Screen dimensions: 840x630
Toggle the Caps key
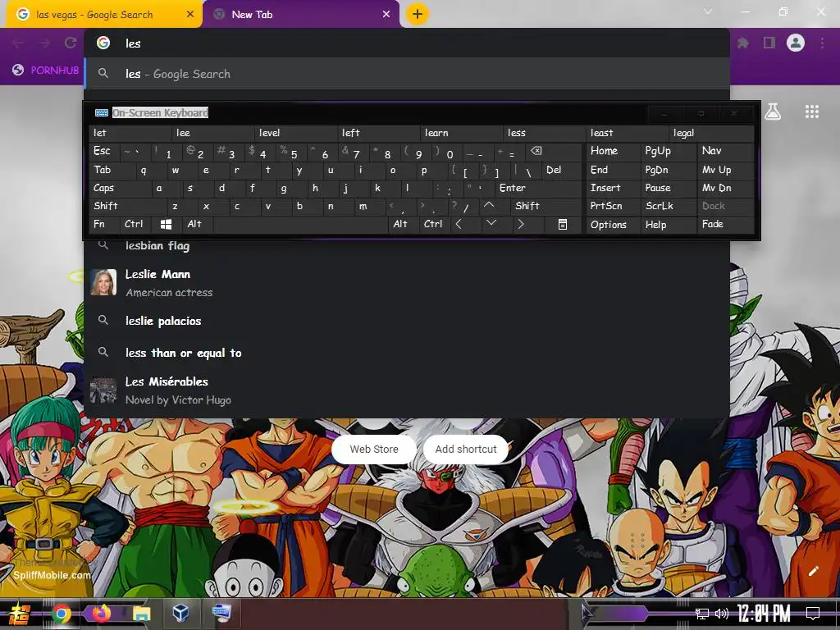click(x=120, y=188)
